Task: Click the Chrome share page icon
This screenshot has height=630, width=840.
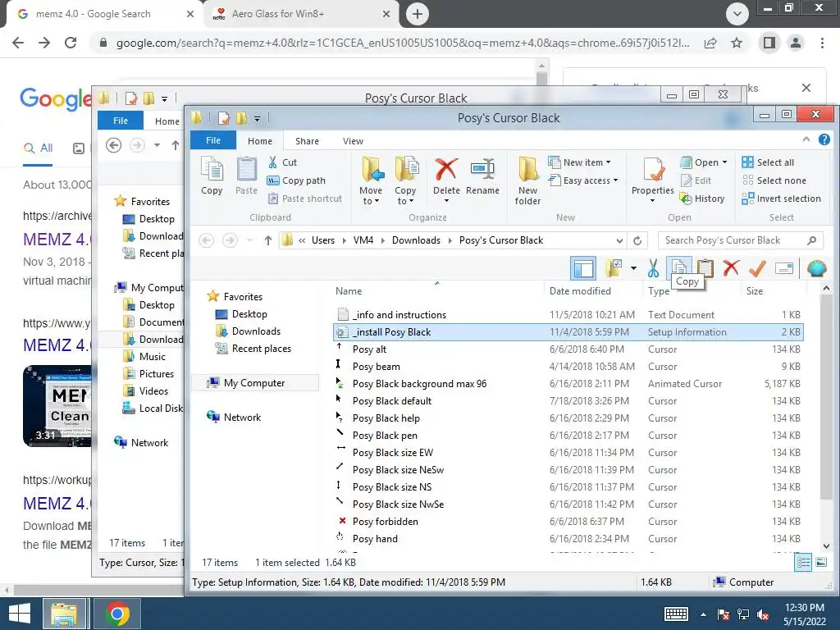Action: [710, 43]
